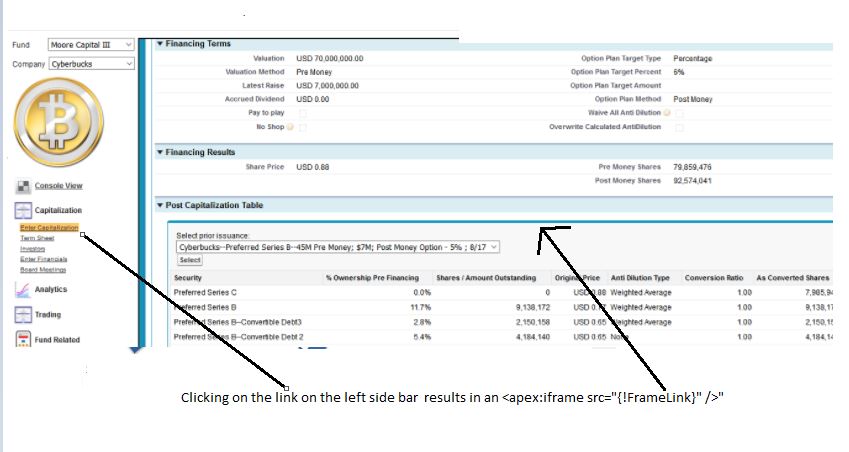Open the Company dropdown showing Cyberbucks
Viewport: 849px width, 452px height.
pos(91,64)
